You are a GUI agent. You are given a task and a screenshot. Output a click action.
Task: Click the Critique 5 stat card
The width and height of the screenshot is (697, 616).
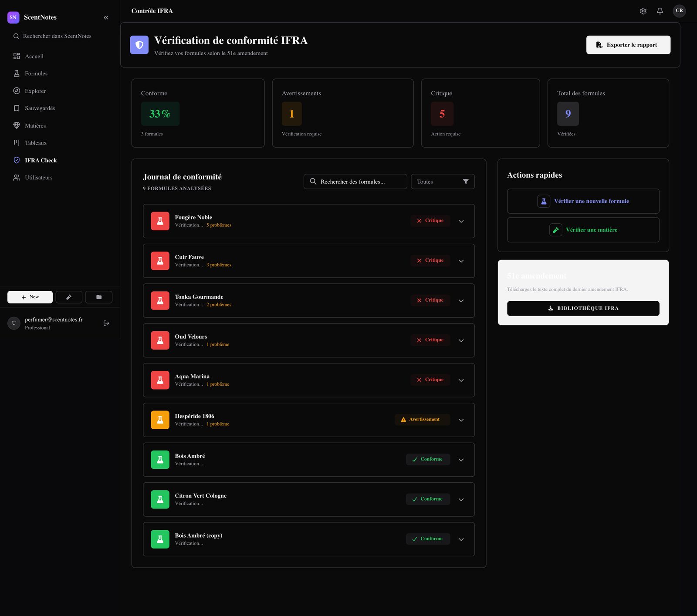coord(480,113)
